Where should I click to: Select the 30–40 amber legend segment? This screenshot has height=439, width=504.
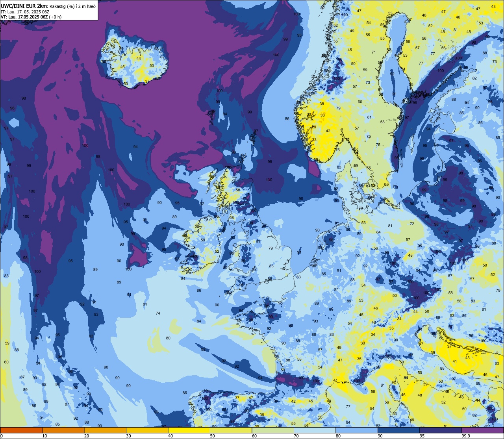147,430
